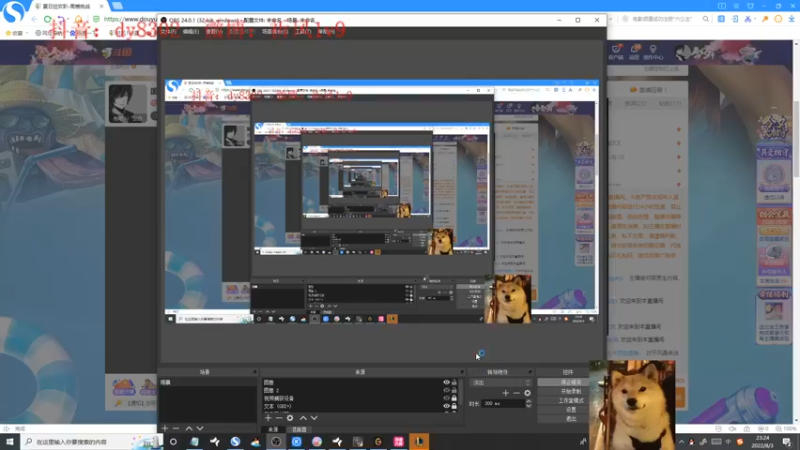This screenshot has width=800, height=450.
Task: Undock the Transitions panel with its float icon
Action: click(x=530, y=372)
